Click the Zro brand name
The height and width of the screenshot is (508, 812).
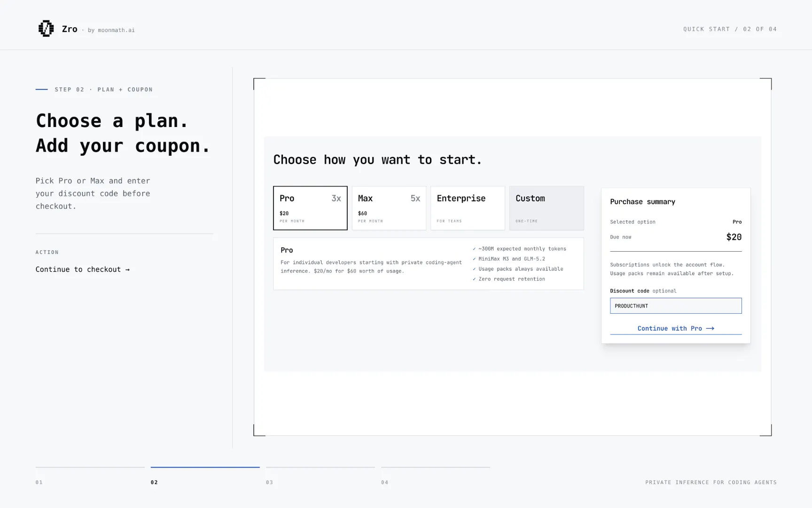click(70, 29)
